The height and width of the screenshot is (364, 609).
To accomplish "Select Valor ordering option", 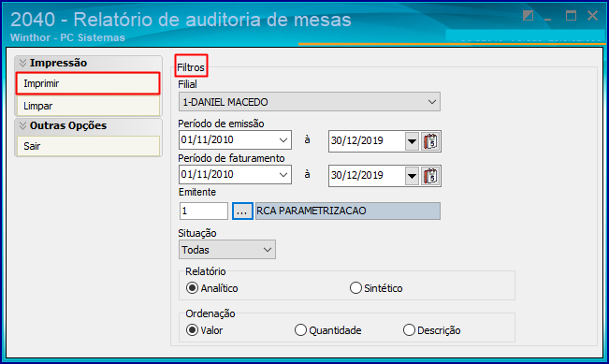I will pyautogui.click(x=204, y=330).
